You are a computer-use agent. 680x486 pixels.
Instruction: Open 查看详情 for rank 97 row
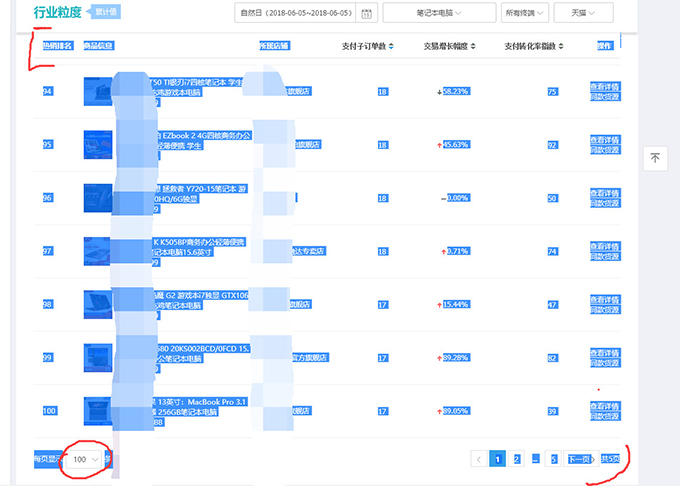click(605, 246)
